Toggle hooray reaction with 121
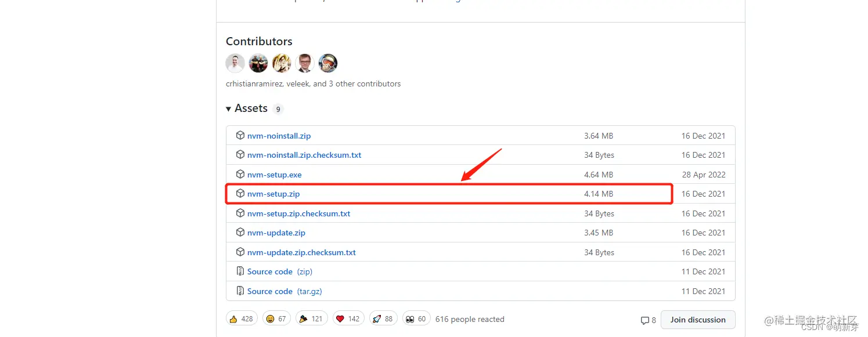Image resolution: width=868 pixels, height=337 pixels. (312, 318)
